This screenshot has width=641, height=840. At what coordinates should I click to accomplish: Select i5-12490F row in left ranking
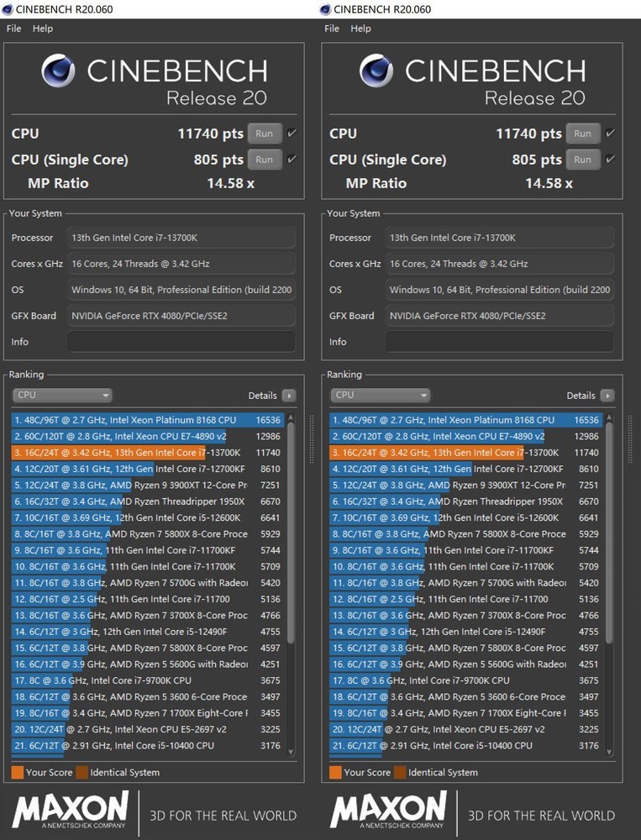click(148, 632)
